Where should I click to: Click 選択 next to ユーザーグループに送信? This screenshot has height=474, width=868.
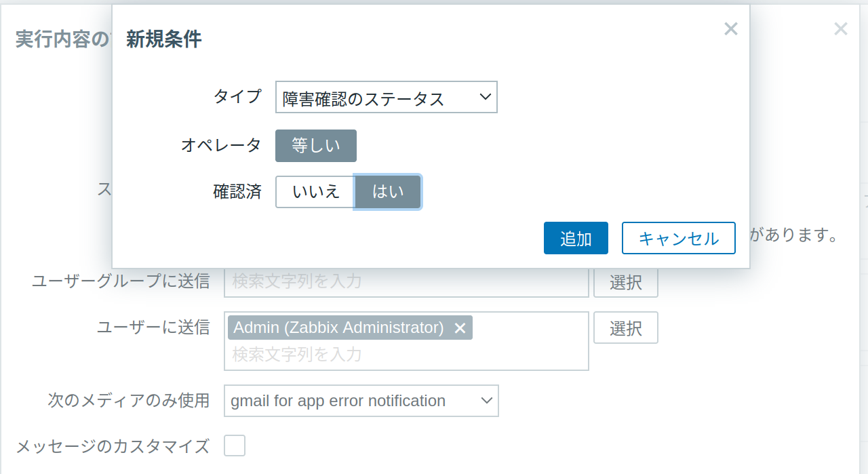[625, 281]
